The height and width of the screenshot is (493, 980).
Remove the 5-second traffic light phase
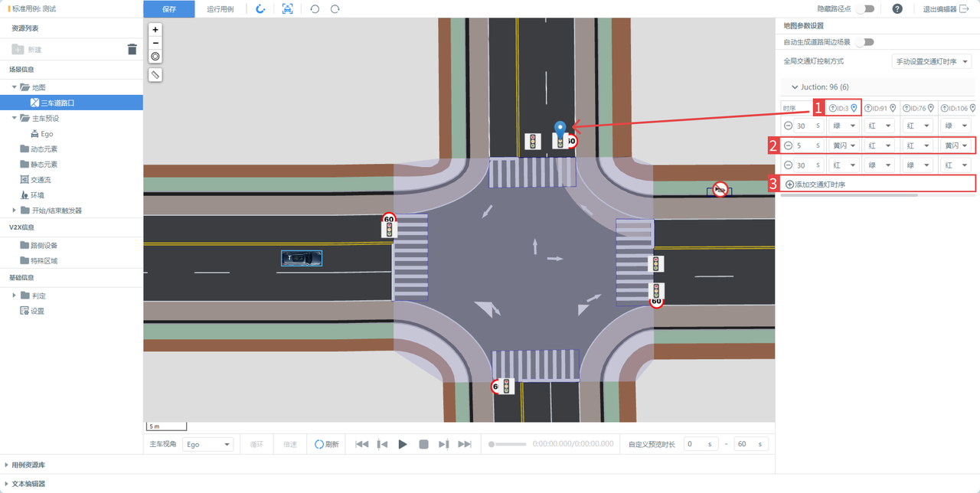pyautogui.click(x=788, y=145)
